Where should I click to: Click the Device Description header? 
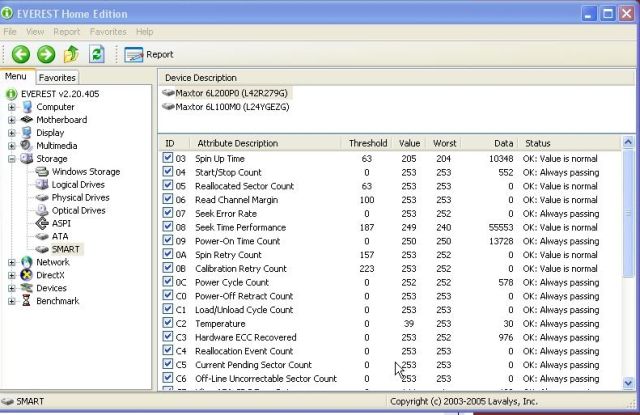click(x=396, y=78)
